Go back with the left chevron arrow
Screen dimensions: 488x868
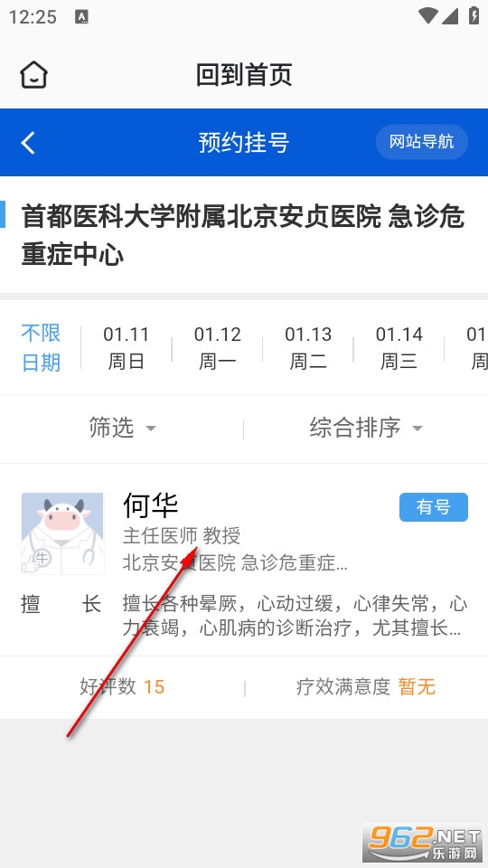pyautogui.click(x=28, y=142)
